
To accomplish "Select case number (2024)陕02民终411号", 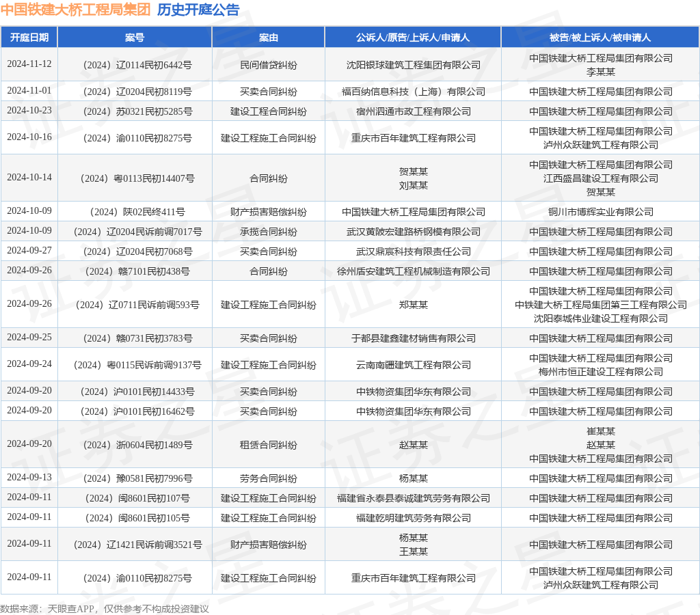I will pos(137,212).
